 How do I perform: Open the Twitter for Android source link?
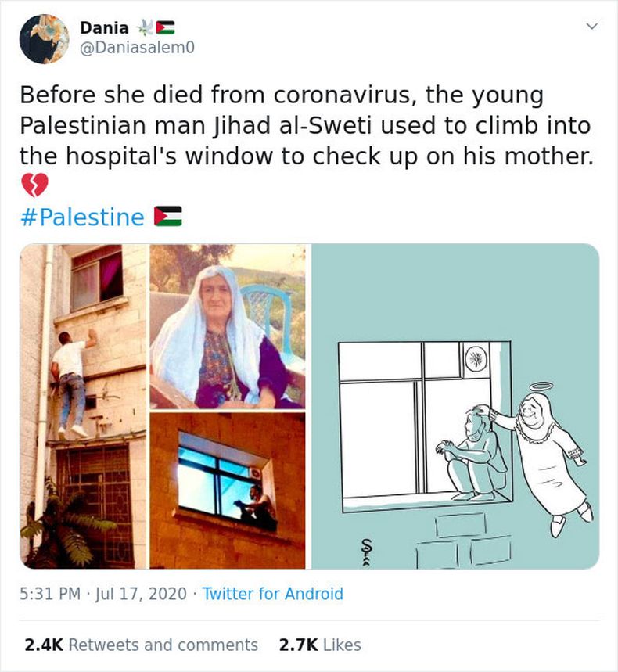272,594
